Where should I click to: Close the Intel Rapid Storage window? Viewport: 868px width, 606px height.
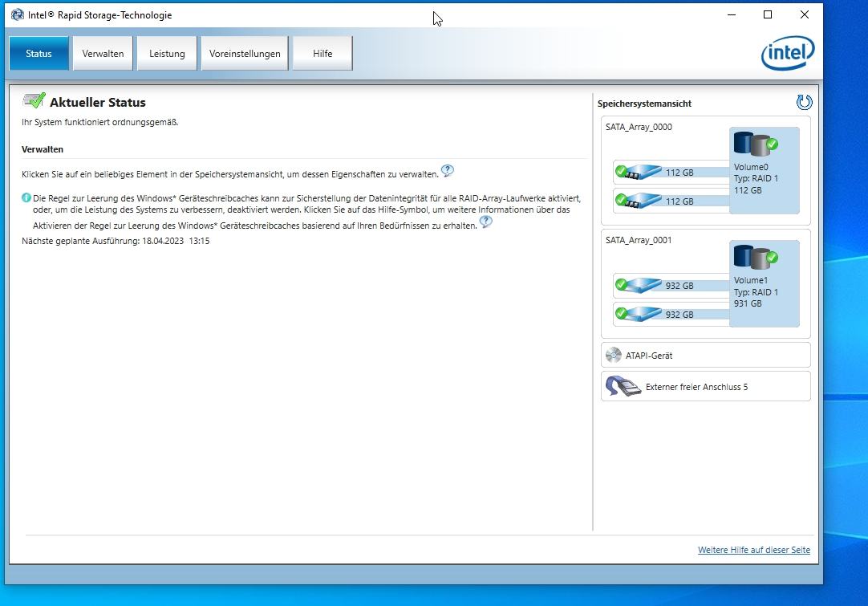click(805, 15)
